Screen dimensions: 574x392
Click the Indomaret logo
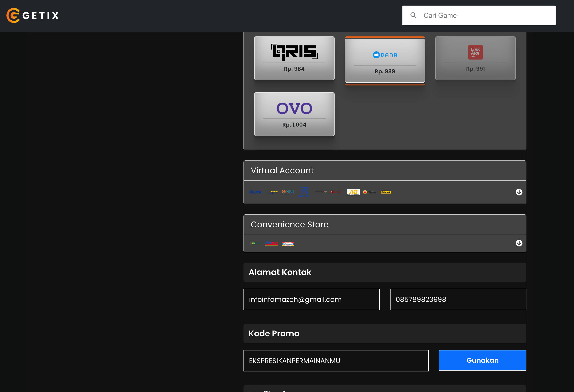288,244
